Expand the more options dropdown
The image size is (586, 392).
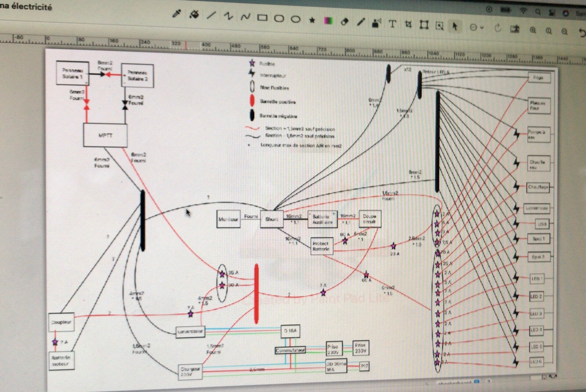[476, 27]
